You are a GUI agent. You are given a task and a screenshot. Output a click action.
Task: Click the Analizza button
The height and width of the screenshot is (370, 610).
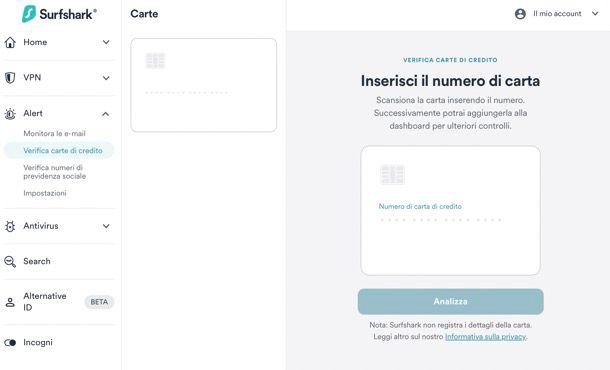(x=450, y=302)
